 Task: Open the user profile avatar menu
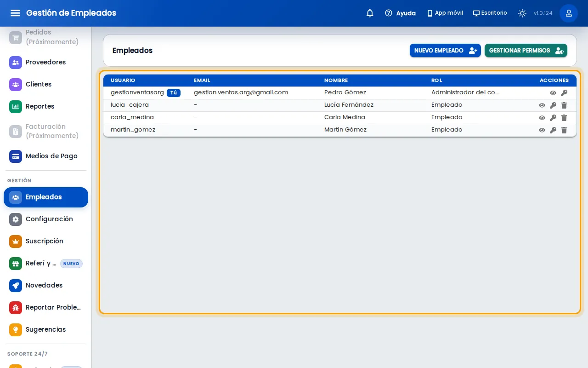tap(569, 13)
